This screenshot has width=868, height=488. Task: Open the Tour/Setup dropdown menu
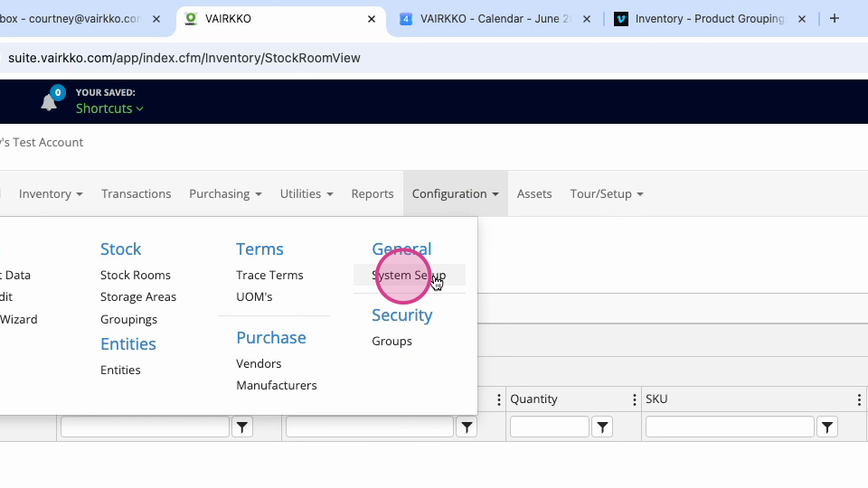[x=607, y=193]
